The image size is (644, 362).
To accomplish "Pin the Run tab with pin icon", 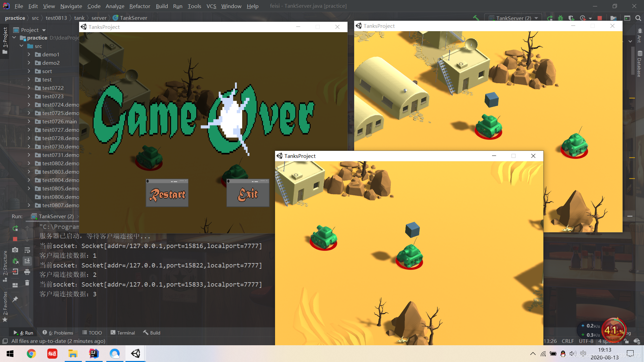I will click(15, 299).
